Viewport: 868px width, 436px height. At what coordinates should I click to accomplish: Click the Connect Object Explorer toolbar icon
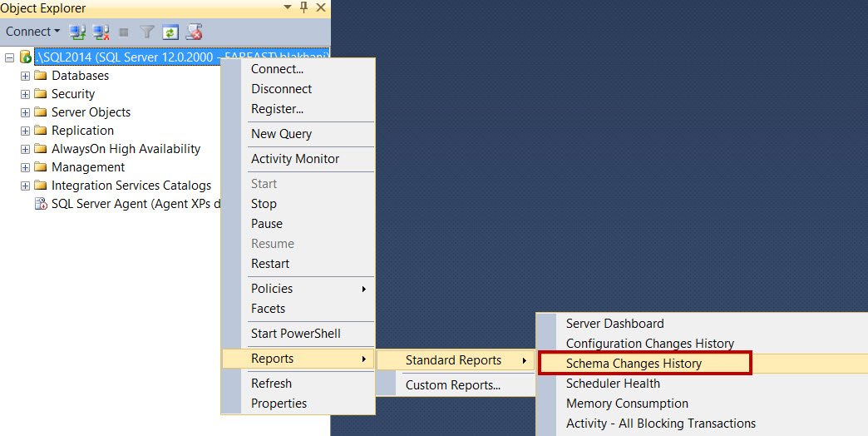(77, 32)
